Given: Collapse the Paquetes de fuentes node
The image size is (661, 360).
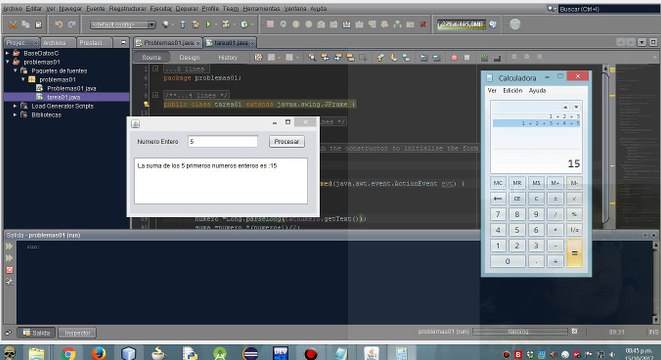Looking at the screenshot, I should [x=15, y=71].
